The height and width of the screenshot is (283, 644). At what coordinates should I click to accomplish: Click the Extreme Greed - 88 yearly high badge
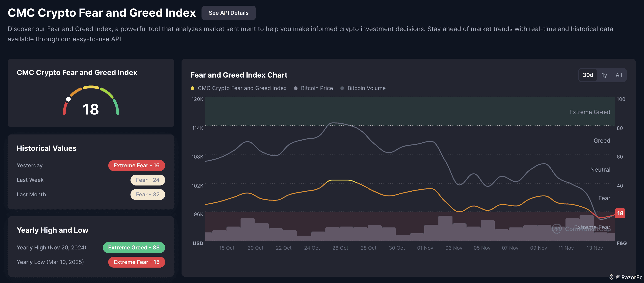pos(134,247)
